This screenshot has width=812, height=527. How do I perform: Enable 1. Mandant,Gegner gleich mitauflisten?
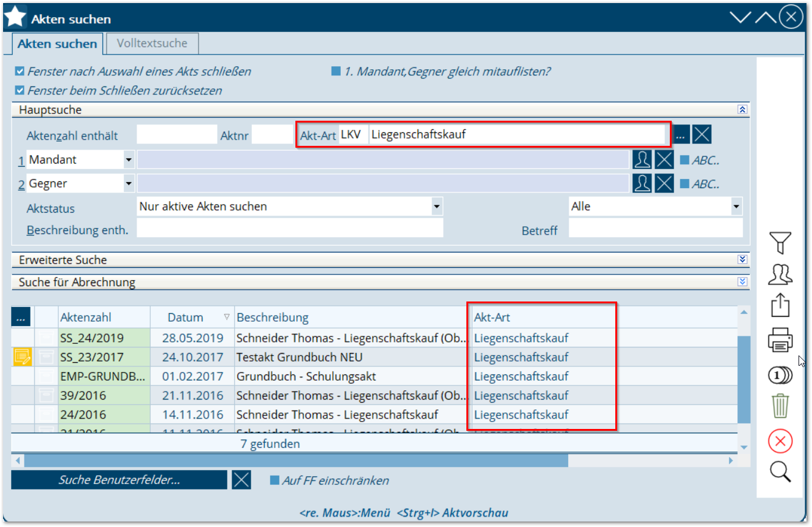coord(336,72)
